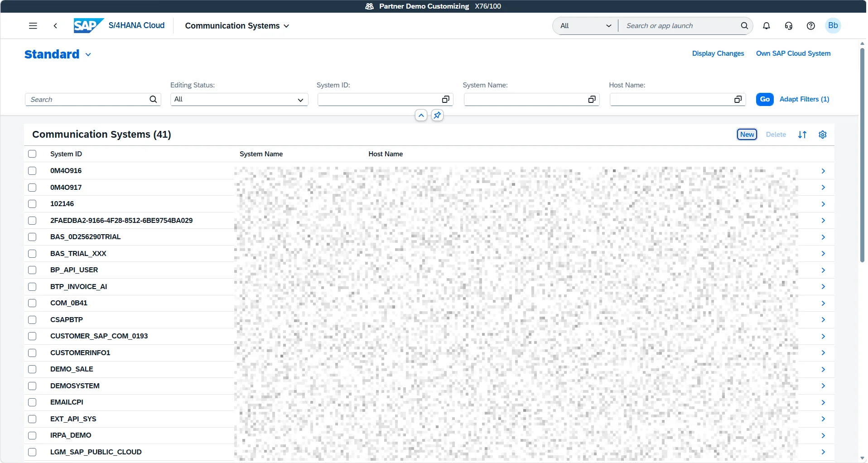Select the checkbox for BAS_TRIAL_XXX row
Image resolution: width=868 pixels, height=463 pixels.
click(x=32, y=254)
